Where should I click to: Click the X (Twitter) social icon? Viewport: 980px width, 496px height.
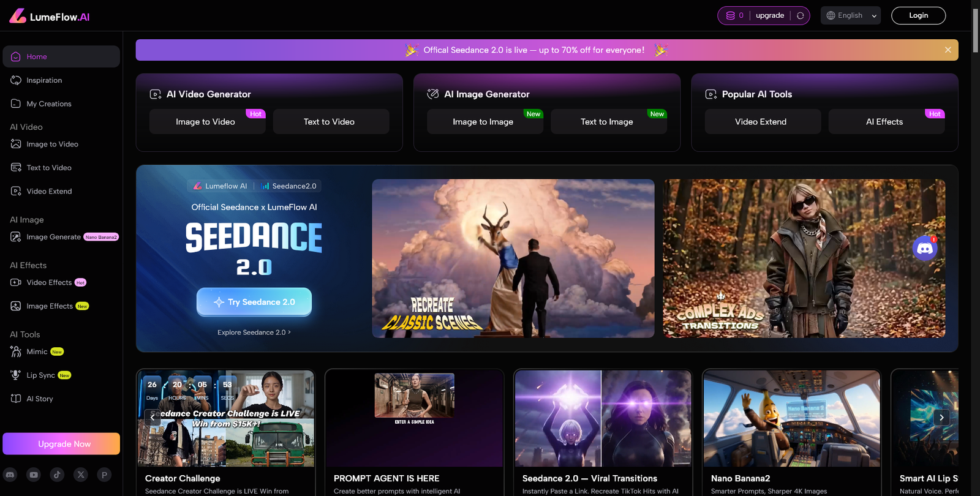[81, 475]
